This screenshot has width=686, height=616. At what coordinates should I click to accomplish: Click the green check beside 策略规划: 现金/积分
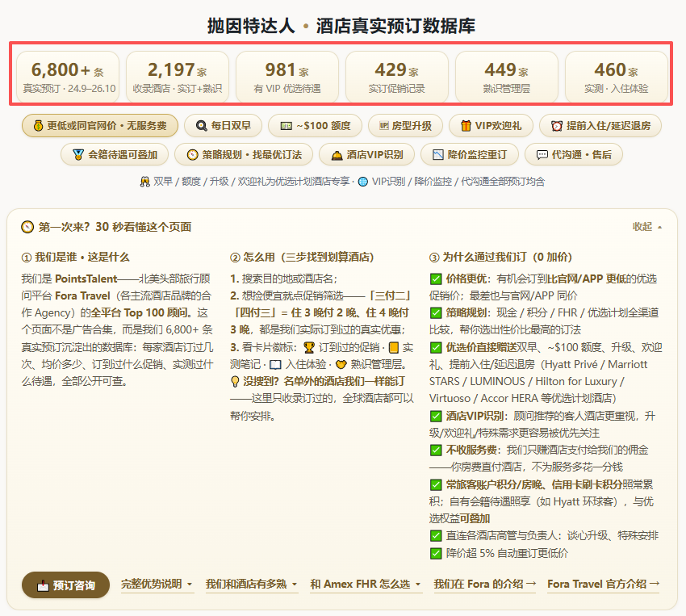pos(436,312)
